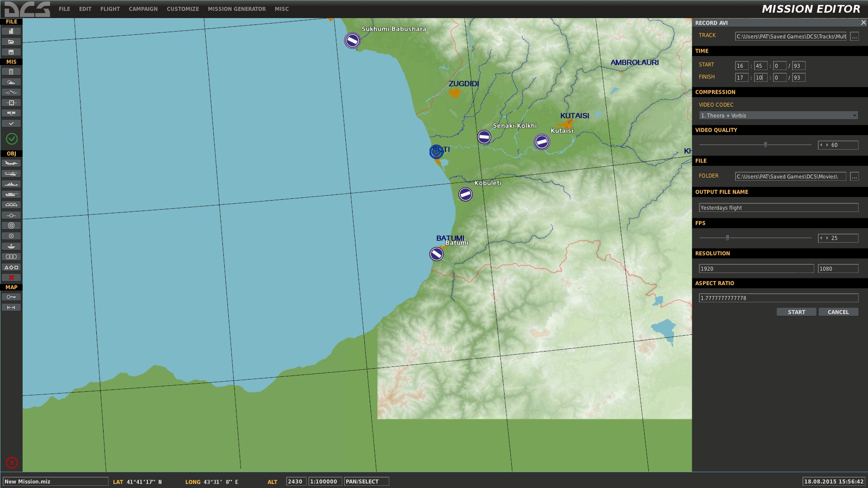868x488 pixels.
Task: Select the Batumi airfield marker
Action: click(x=436, y=254)
